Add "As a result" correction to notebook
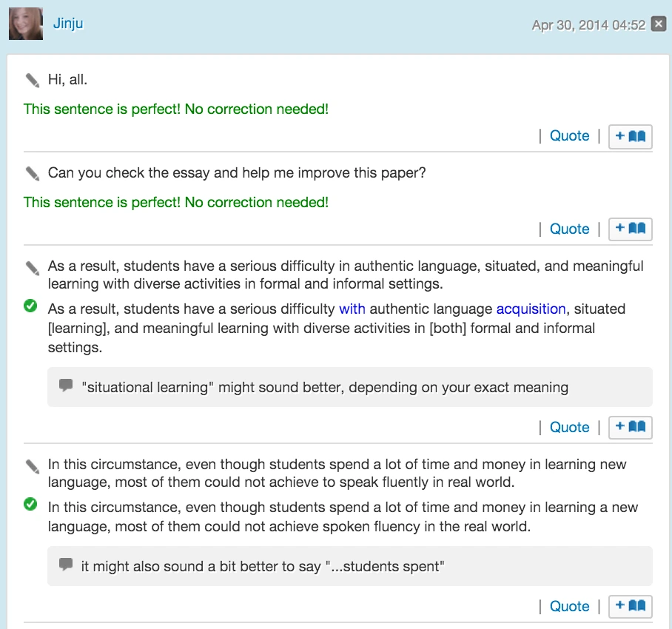This screenshot has height=629, width=672. pos(631,427)
